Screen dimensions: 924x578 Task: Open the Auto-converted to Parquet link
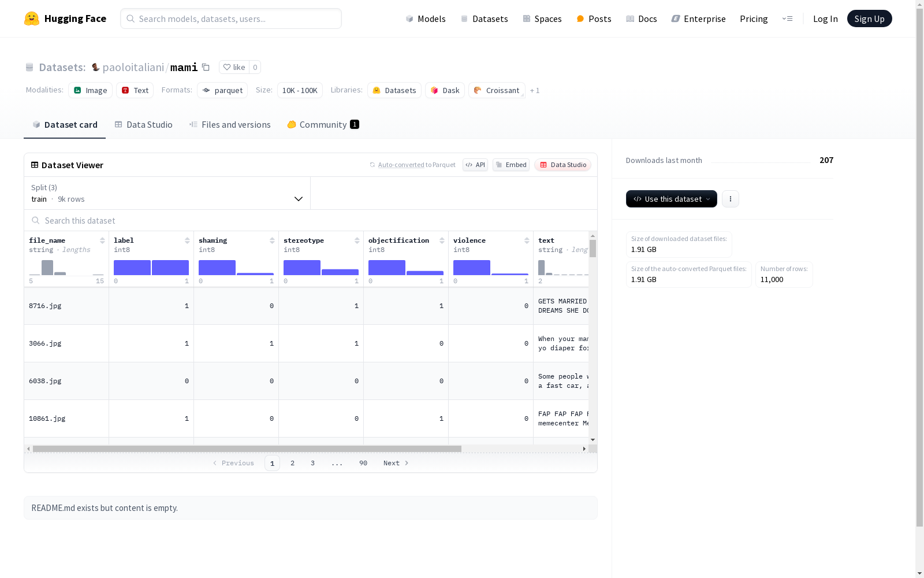(x=401, y=165)
